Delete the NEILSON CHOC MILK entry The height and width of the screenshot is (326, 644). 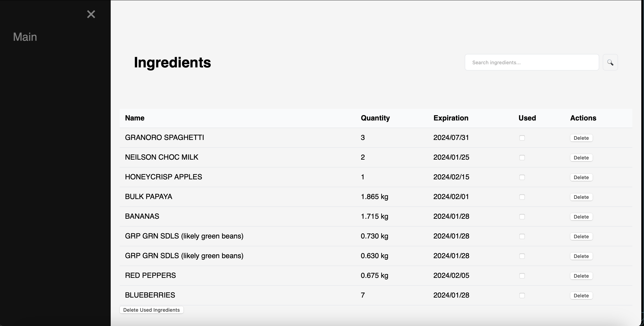581,158
